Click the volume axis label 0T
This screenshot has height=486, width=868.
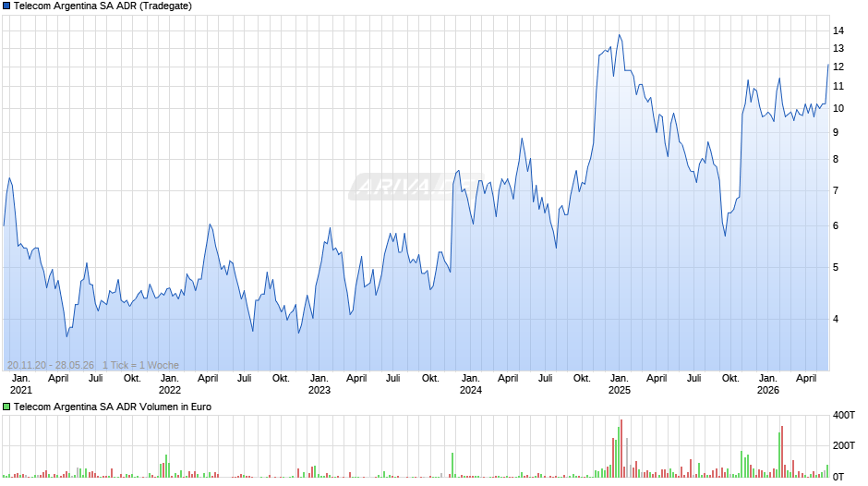(838, 477)
